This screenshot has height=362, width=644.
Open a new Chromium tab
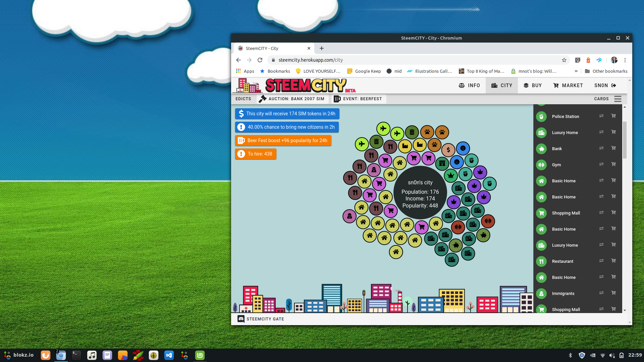(x=321, y=48)
